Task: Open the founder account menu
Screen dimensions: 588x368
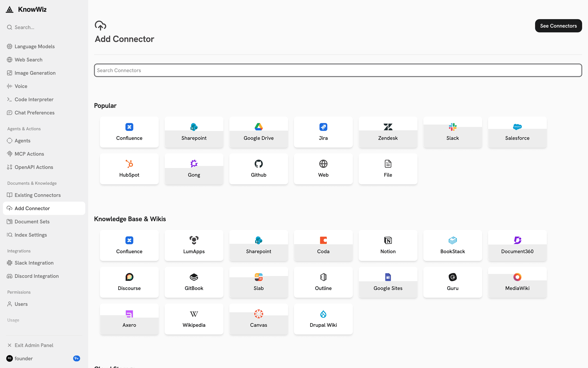Action: point(44,358)
